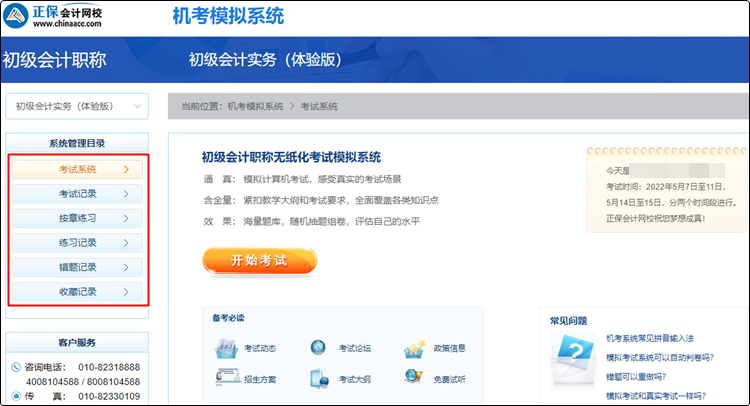
Task: Click the chevron on 按章练习 row
Action: coord(126,218)
